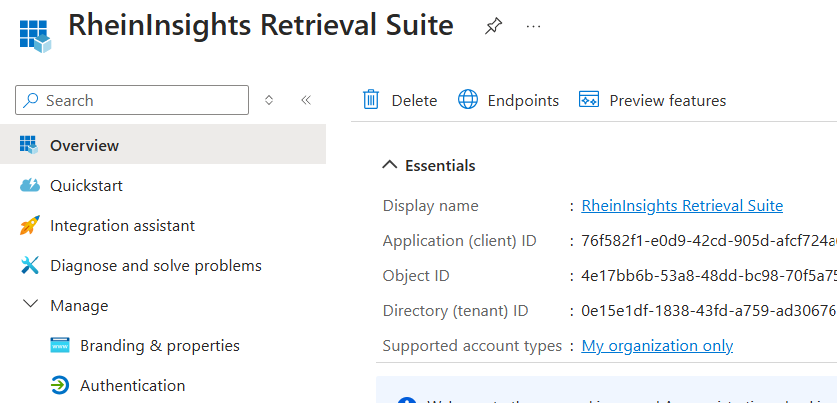
Task: Click the Directory (tenant) ID label
Action: (x=455, y=310)
